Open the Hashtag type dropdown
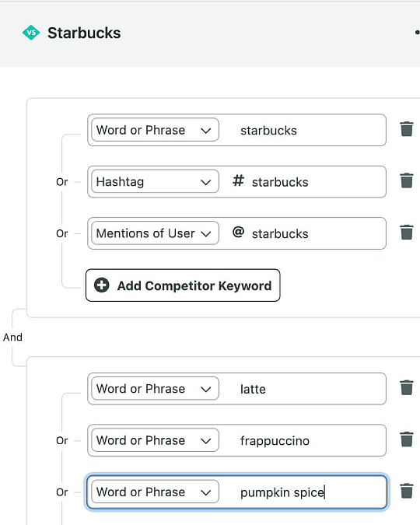 tap(155, 181)
